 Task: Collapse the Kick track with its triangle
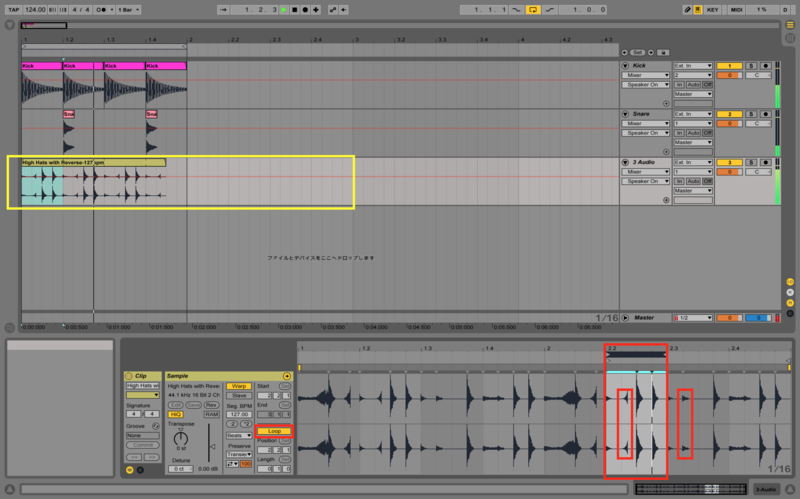[625, 66]
